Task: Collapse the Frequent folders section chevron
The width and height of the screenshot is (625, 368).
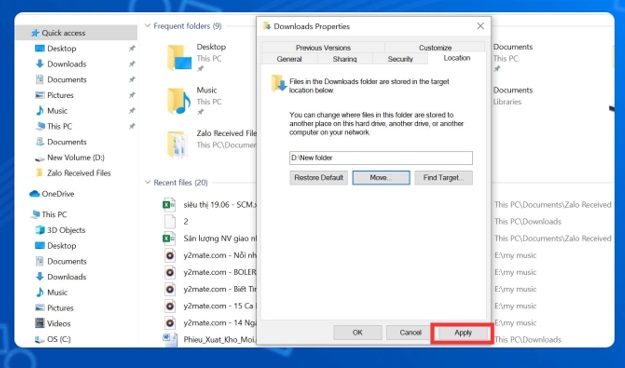Action: click(147, 26)
